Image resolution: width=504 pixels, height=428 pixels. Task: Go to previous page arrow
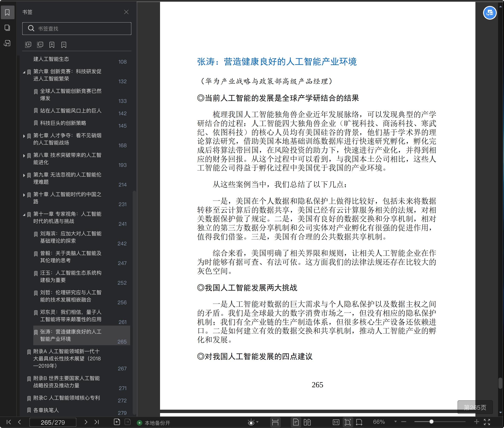20,422
